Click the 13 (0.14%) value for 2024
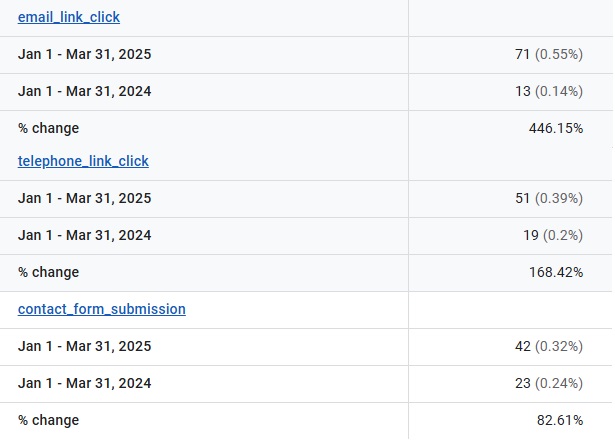 click(548, 91)
